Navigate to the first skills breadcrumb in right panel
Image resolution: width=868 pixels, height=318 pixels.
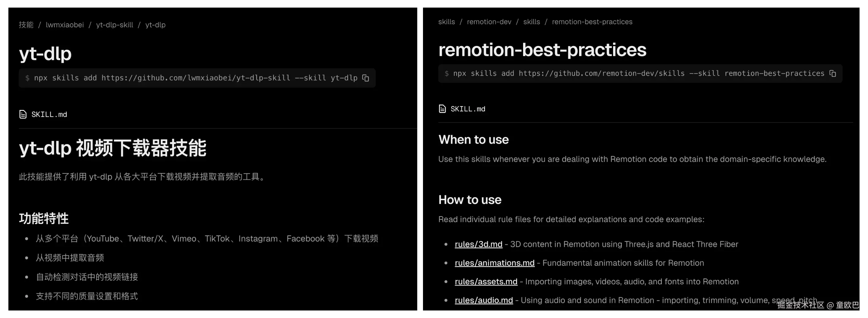pos(447,22)
